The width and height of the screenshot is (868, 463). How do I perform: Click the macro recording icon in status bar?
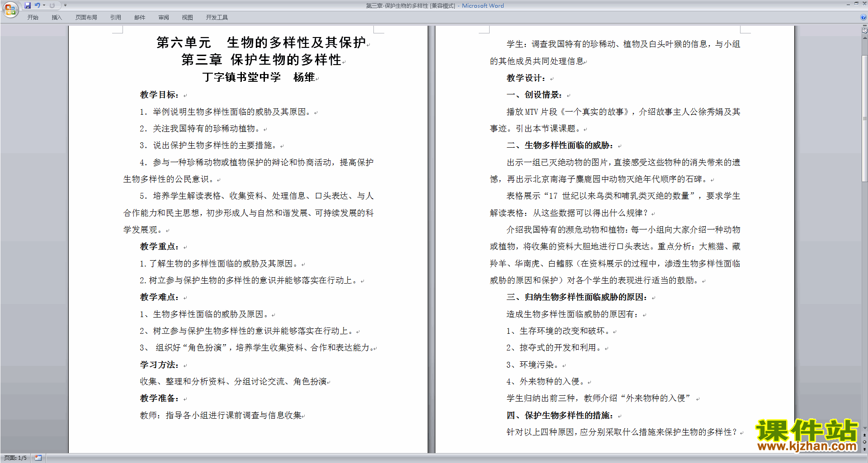pos(38,458)
